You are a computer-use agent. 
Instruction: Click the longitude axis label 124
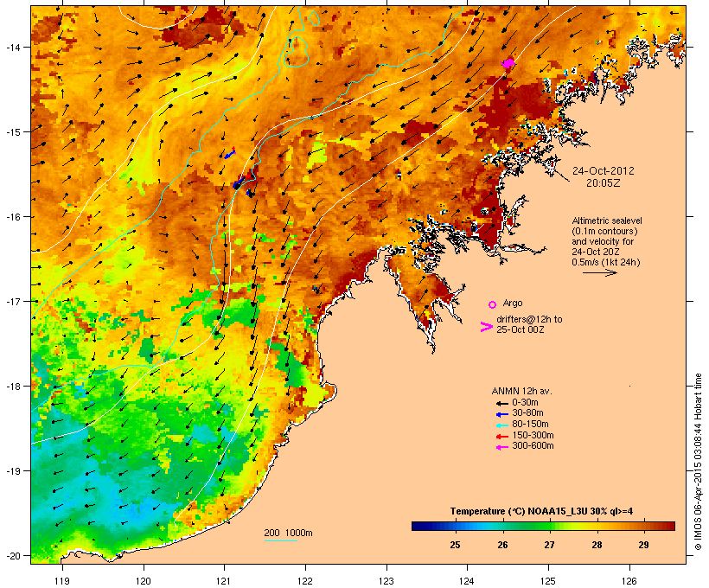pyautogui.click(x=467, y=581)
